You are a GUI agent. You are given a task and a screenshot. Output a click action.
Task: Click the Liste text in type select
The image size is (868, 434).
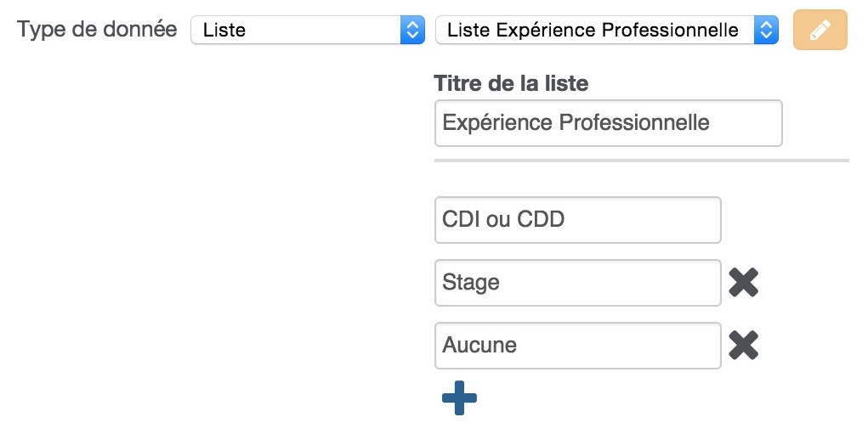tap(224, 30)
